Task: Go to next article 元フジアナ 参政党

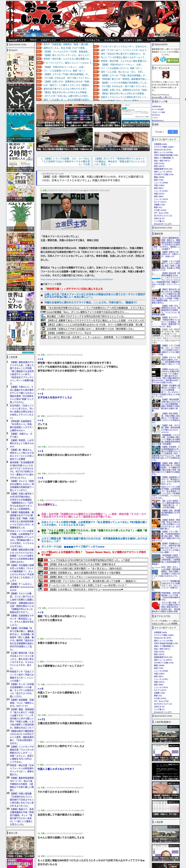Action: 120,161
